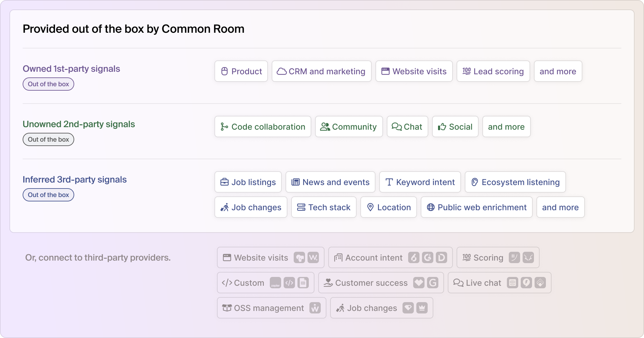This screenshot has height=338, width=644.
Task: Select the newspaper icon for News and events
Action: click(x=296, y=182)
